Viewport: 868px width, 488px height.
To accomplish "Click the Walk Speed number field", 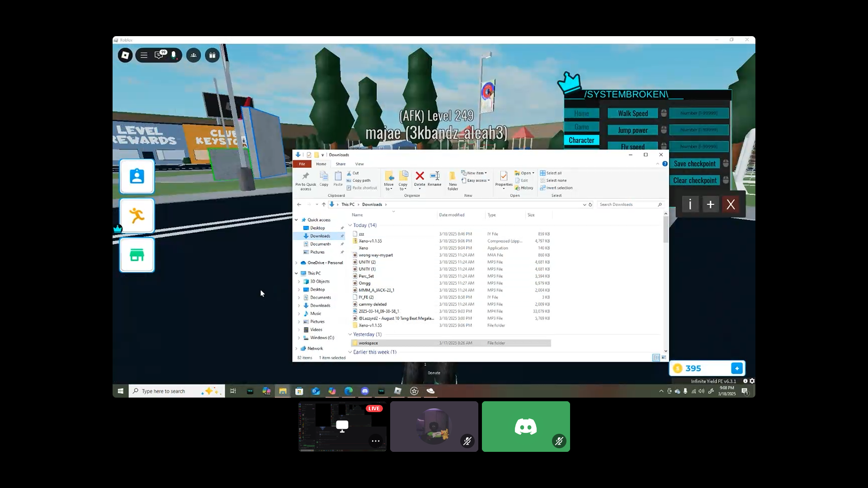I will coord(699,113).
